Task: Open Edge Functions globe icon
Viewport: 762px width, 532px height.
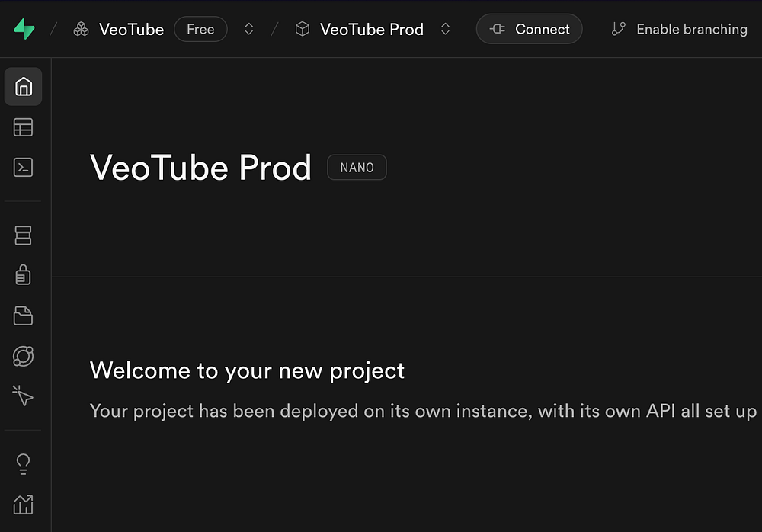Action: tap(24, 356)
